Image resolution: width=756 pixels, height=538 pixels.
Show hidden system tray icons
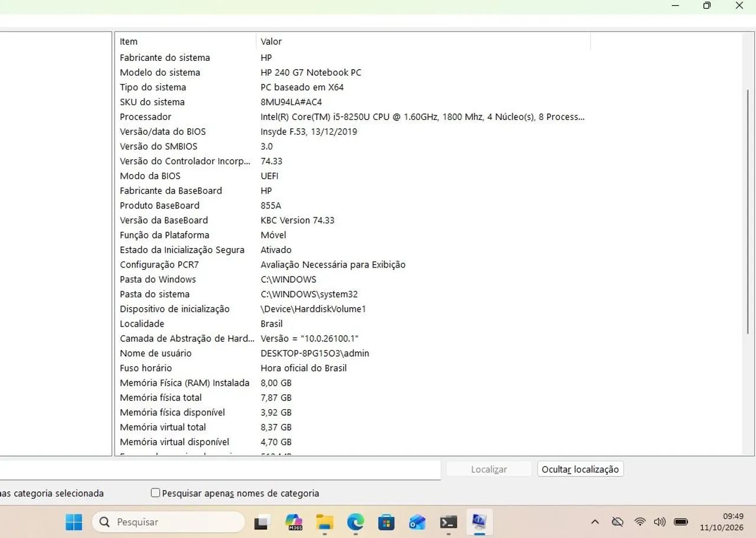pos(595,522)
